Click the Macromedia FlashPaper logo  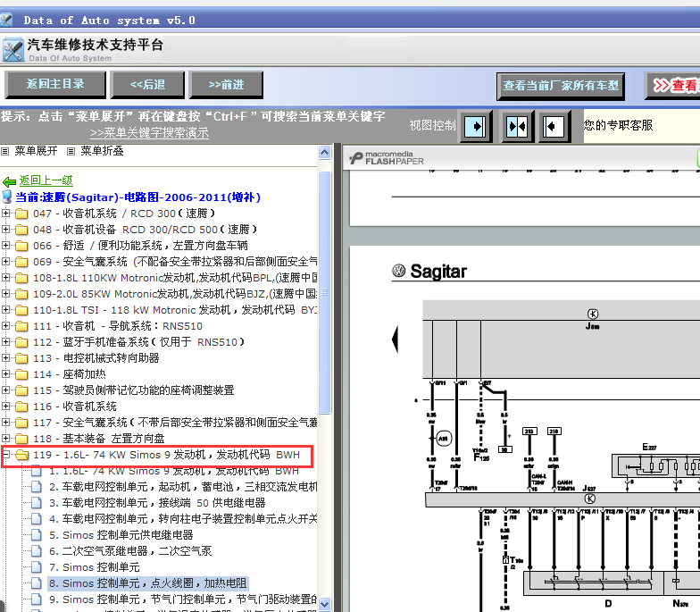(387, 159)
